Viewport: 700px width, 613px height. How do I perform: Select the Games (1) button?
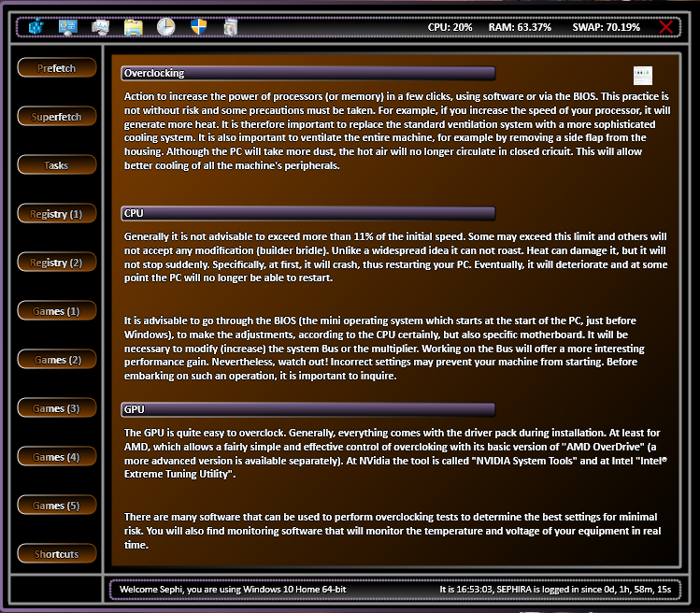pos(57,311)
